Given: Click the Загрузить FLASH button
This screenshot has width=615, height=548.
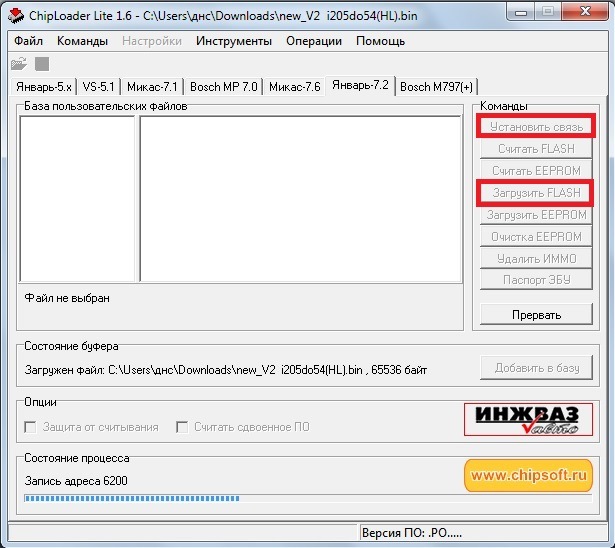Looking at the screenshot, I should click(x=536, y=193).
